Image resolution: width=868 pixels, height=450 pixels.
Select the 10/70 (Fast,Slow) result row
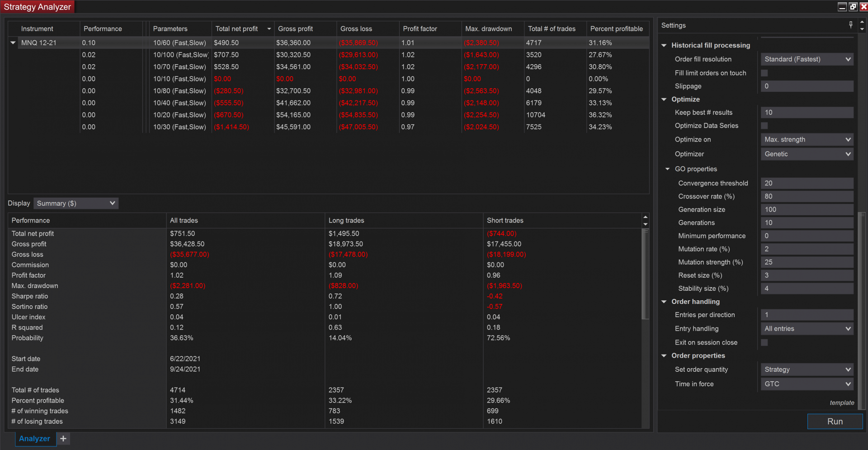[329, 66]
